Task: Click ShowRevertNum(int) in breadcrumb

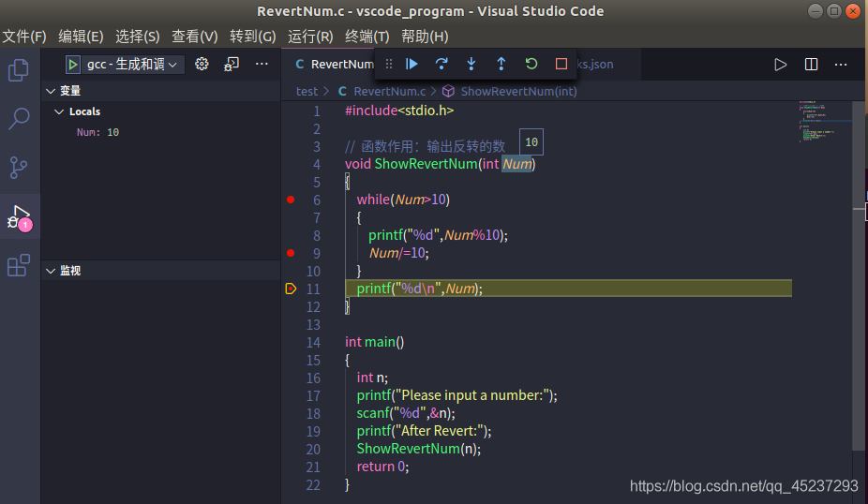Action: [518, 91]
